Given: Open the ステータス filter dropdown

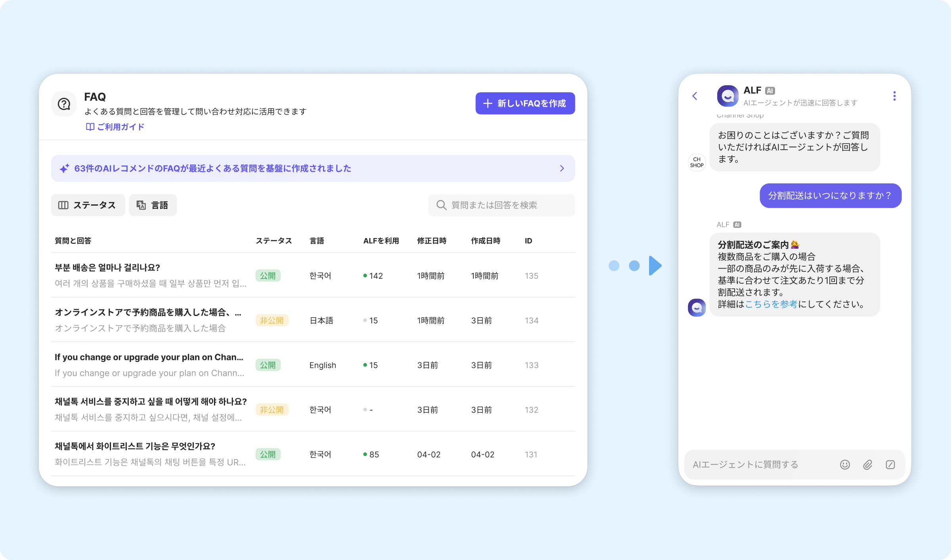Looking at the screenshot, I should (88, 205).
